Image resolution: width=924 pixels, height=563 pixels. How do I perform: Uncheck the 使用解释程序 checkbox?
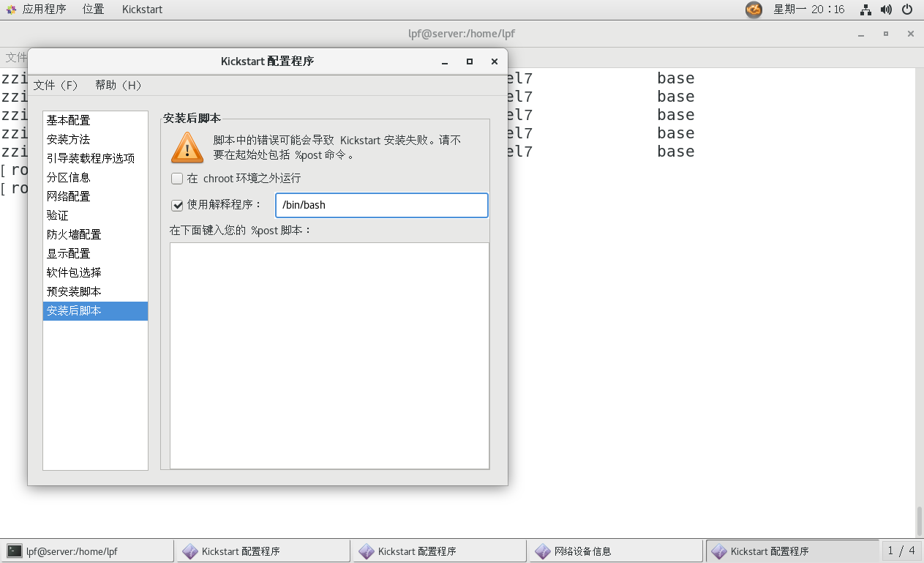pos(177,205)
